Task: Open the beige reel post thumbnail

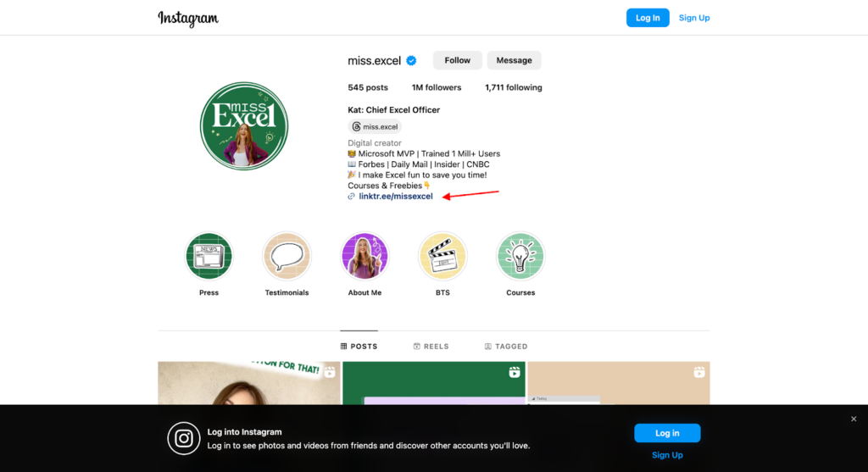Action: (619, 383)
